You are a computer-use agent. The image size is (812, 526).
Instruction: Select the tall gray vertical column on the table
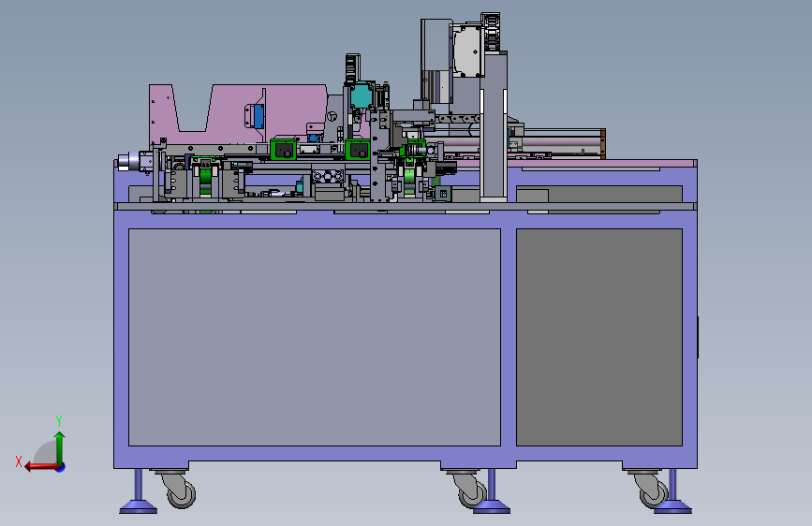coord(494,127)
